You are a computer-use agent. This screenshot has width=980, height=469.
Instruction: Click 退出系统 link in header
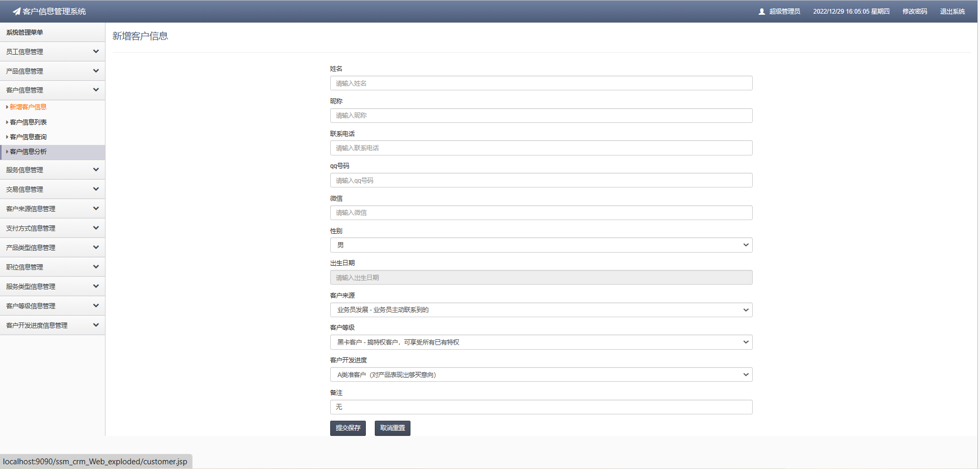[952, 12]
